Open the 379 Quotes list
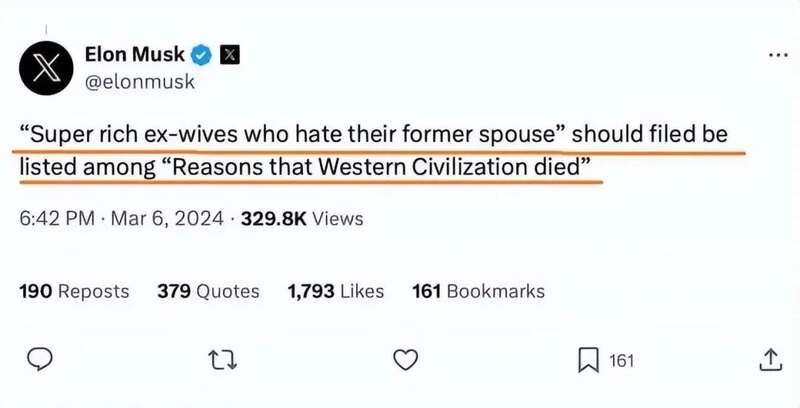800x408 pixels. tap(208, 291)
